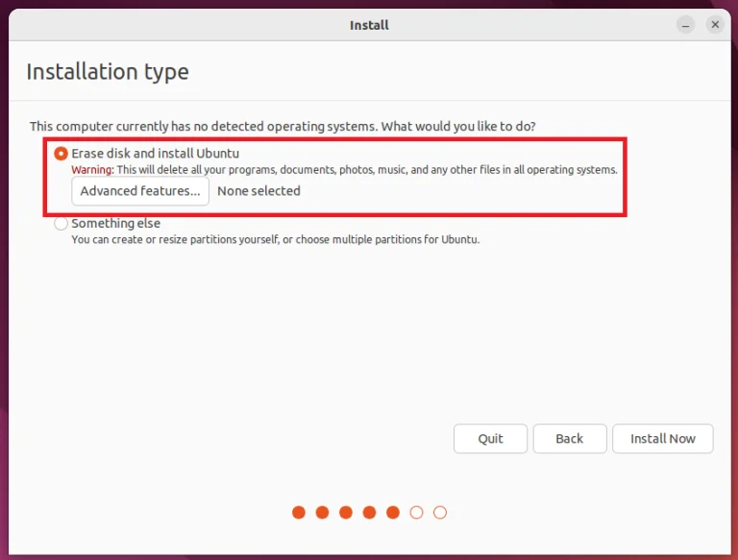Image resolution: width=738 pixels, height=560 pixels.
Task: Click the last empty progress dot
Action: (x=440, y=513)
